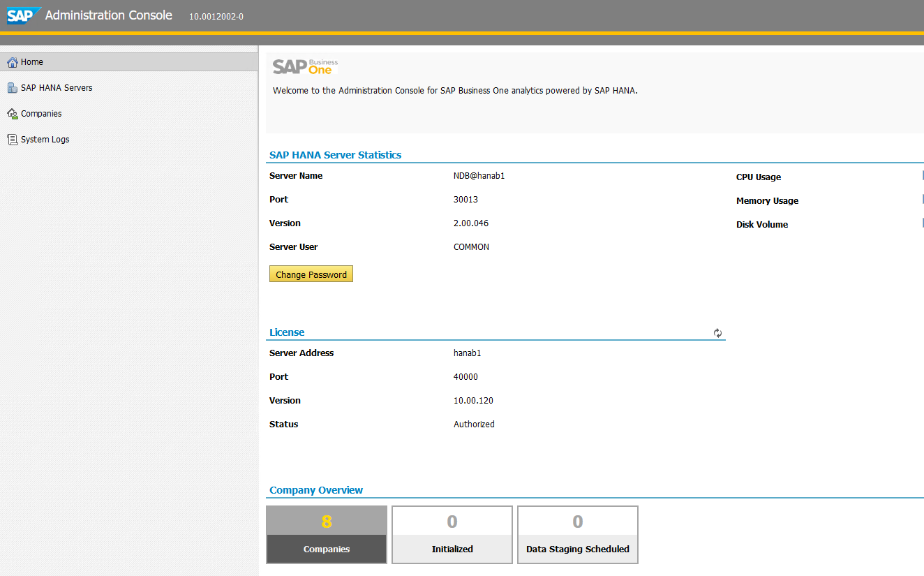Click the SAP logo in the header
This screenshot has width=924, height=576.
click(24, 15)
